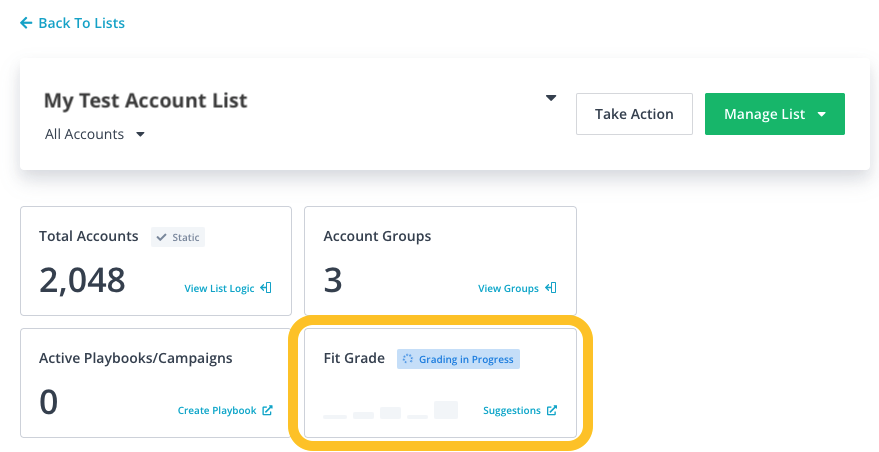Viewport: 879px width, 452px height.
Task: Click the Fit Grade loading bar chart
Action: (391, 410)
